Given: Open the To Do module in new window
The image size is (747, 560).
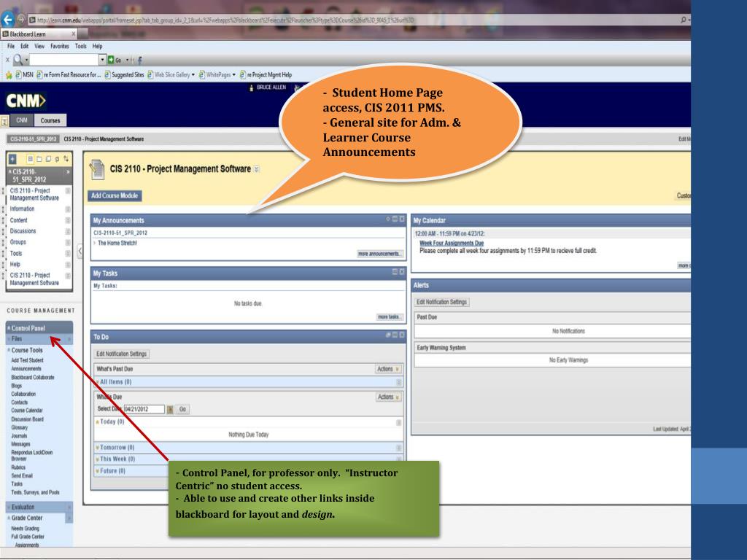Looking at the screenshot, I should point(388,335).
